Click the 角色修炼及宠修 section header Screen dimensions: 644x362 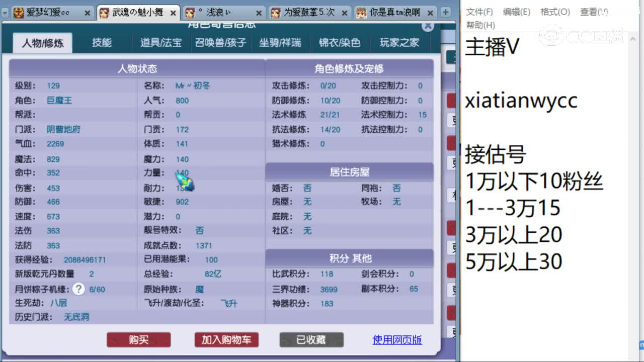349,69
